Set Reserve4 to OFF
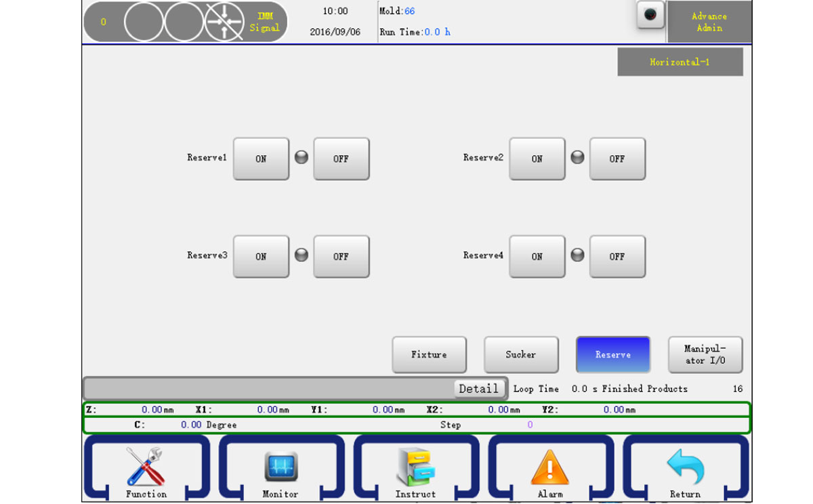The width and height of the screenshot is (813, 504). click(617, 257)
